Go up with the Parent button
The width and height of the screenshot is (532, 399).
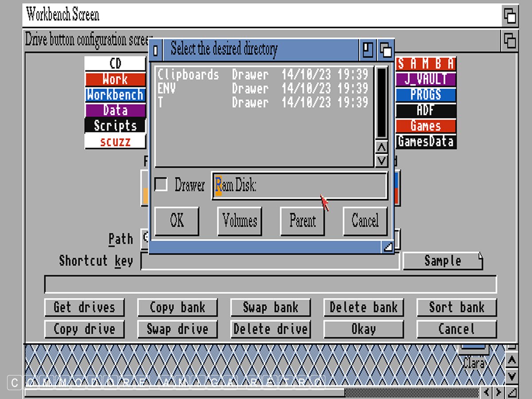tap(302, 221)
